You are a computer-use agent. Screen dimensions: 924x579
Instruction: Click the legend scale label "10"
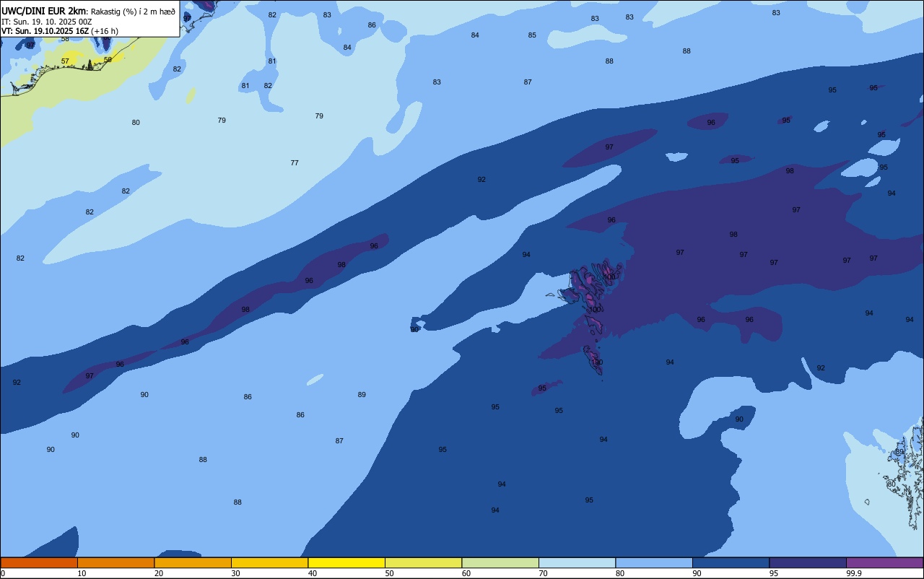pyautogui.click(x=82, y=573)
